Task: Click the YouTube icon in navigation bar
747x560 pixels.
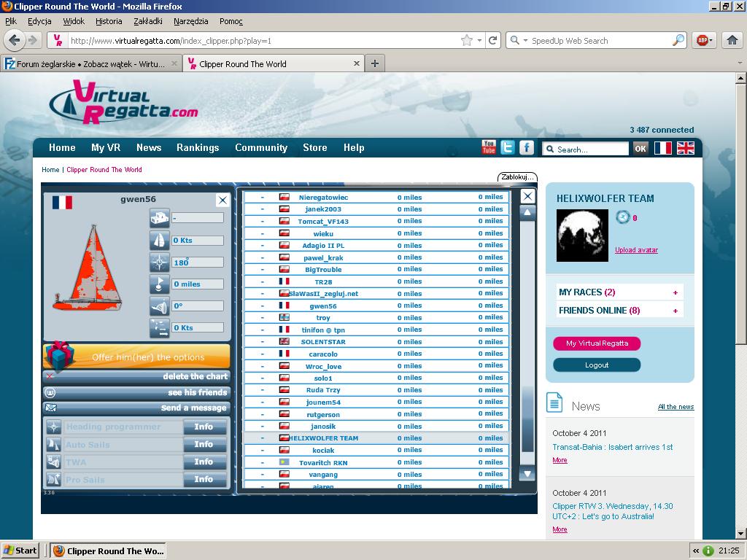Action: click(x=489, y=147)
